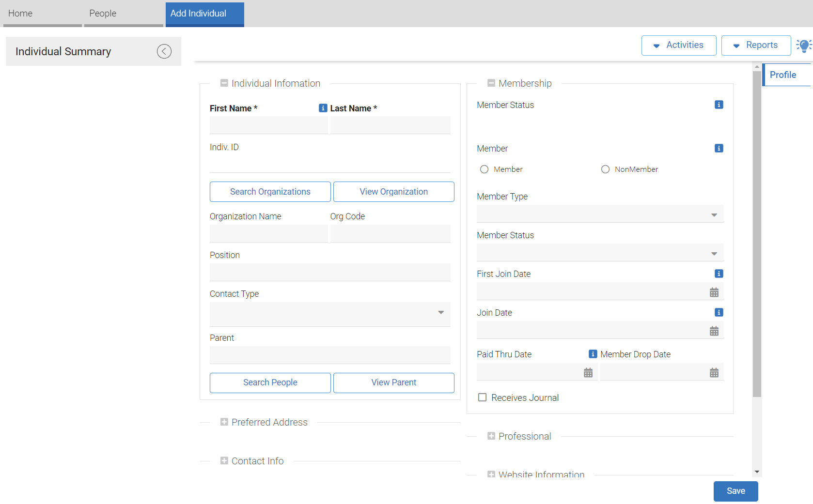
Task: Expand the Professional section
Action: (x=491, y=436)
